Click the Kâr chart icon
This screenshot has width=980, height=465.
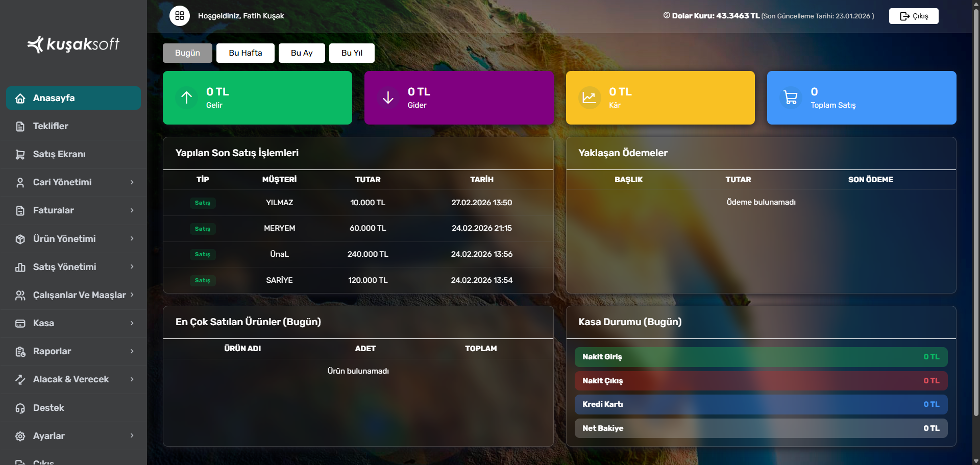click(x=589, y=97)
